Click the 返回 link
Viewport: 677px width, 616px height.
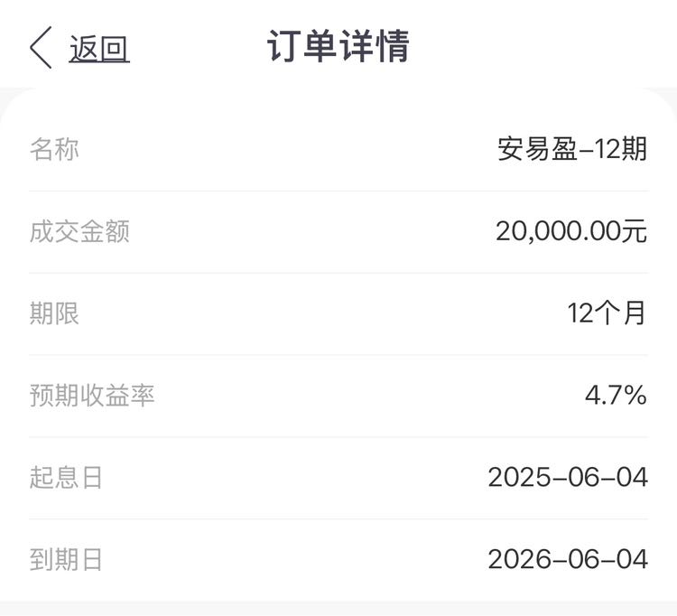[x=99, y=49]
